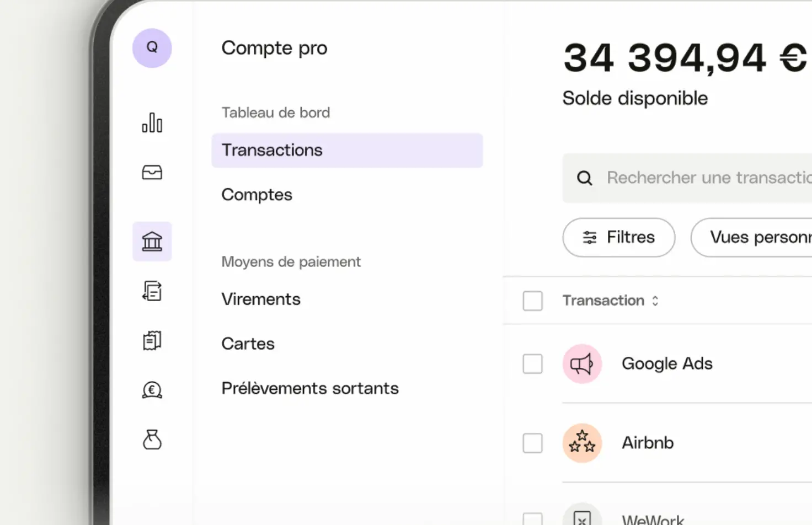Click the euro coin sidebar icon

(152, 390)
